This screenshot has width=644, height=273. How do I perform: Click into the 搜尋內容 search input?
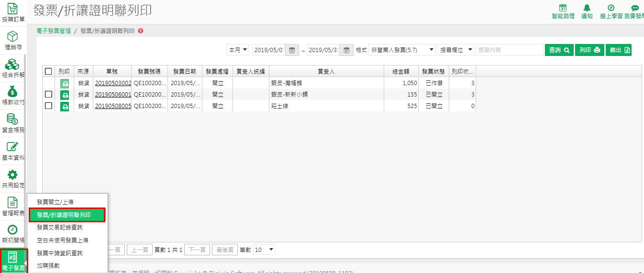coord(510,50)
